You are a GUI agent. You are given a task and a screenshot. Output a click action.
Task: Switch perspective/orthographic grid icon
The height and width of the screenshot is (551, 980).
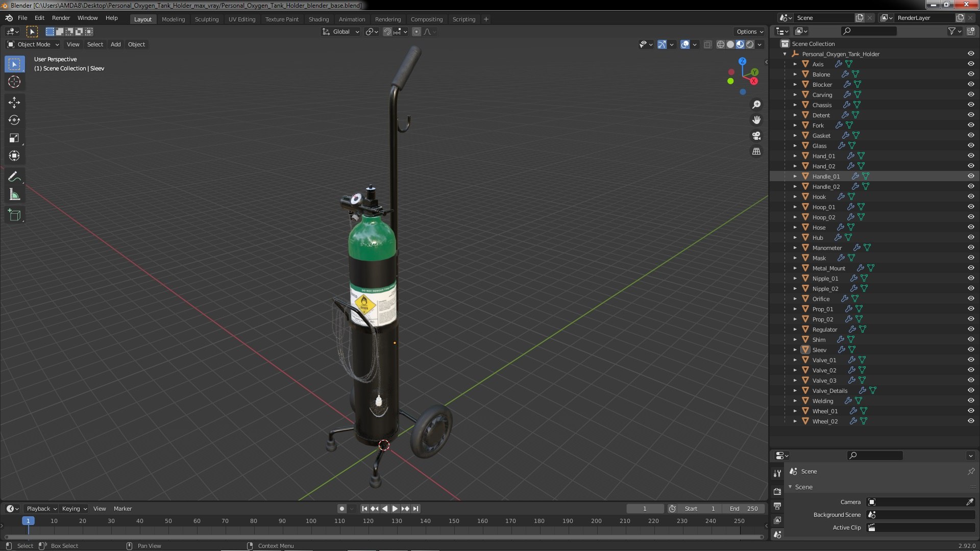click(x=756, y=152)
